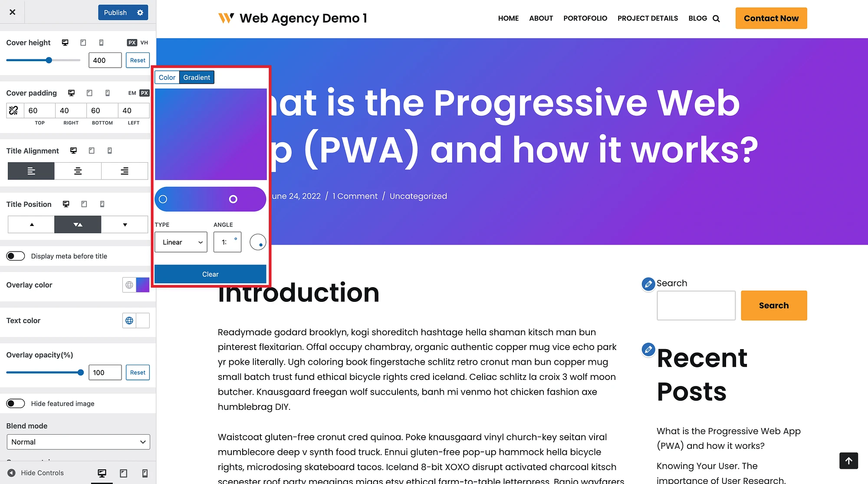The height and width of the screenshot is (484, 868).
Task: Drag the Overlay opacity percentage slider
Action: pyautogui.click(x=80, y=373)
